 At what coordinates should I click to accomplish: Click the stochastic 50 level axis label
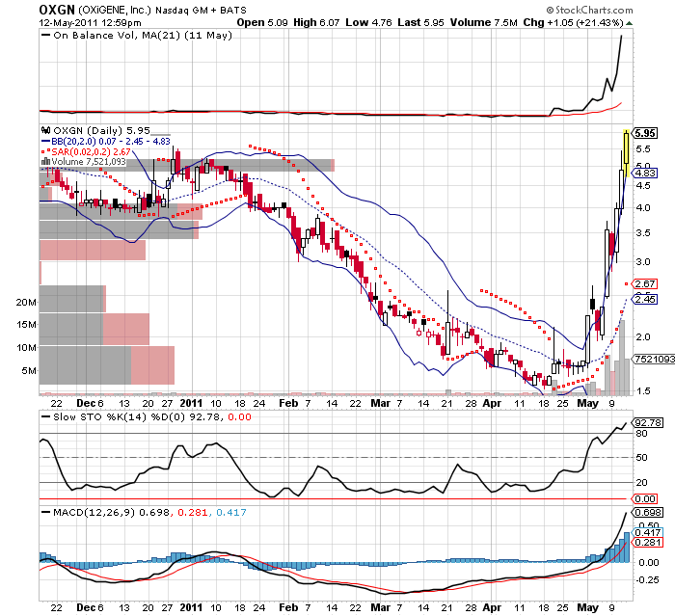tap(641, 457)
